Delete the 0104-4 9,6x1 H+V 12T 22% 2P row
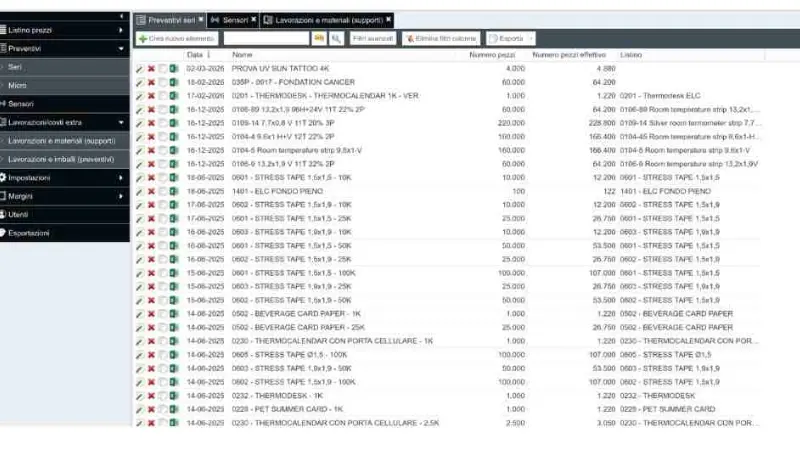Viewport: 800px width, 450px height. click(151, 137)
